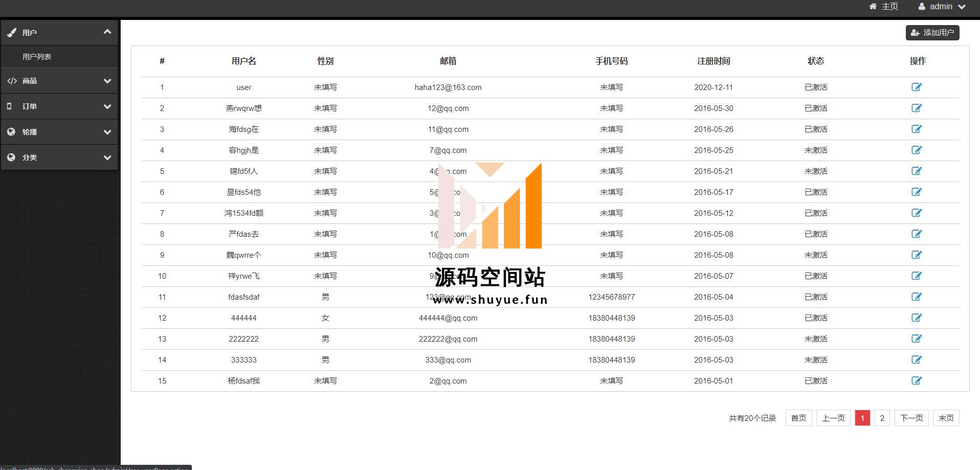980x470 pixels.
Task: Select 用户列表 in the sidebar
Action: 37,57
